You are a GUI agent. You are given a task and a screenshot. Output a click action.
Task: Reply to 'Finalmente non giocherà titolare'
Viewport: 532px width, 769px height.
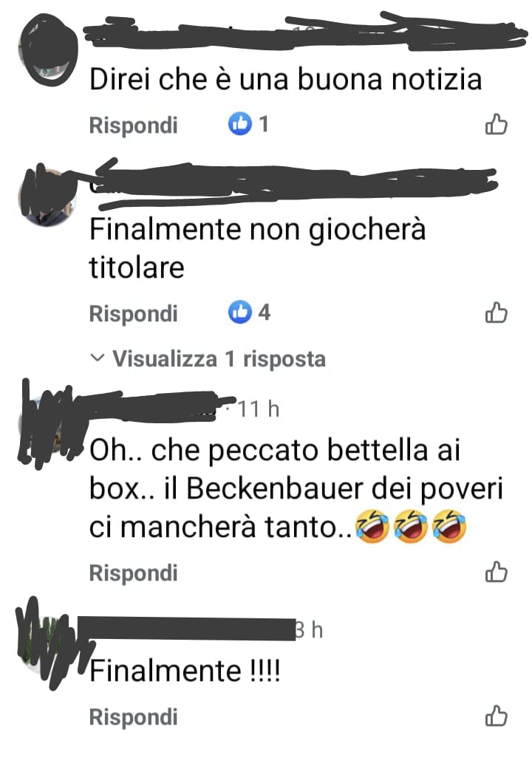(133, 313)
